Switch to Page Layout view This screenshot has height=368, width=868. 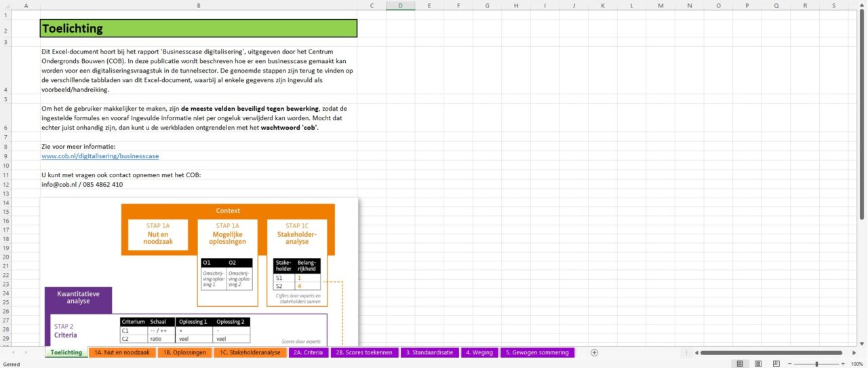758,364
